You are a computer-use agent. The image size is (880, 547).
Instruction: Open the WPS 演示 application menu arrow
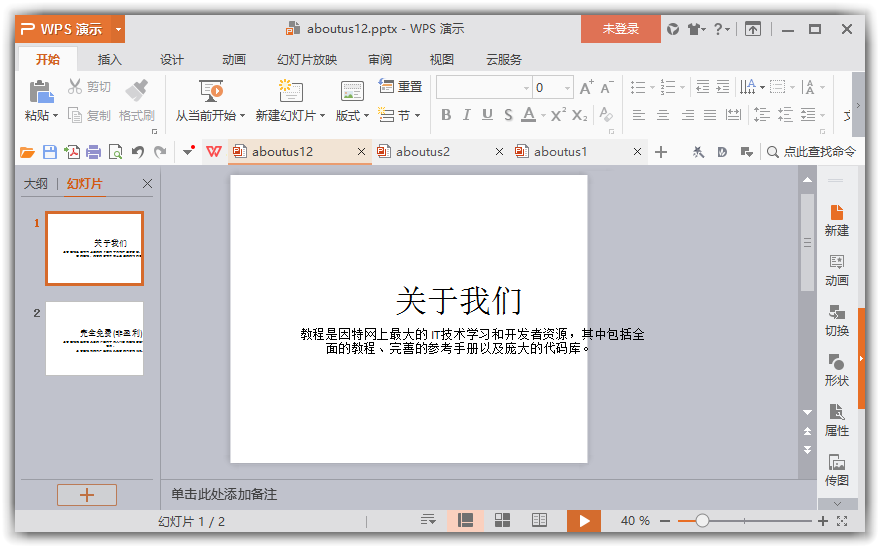(x=118, y=29)
